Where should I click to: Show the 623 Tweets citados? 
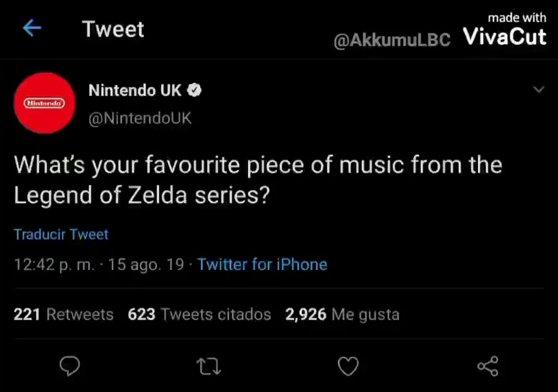[x=199, y=315]
